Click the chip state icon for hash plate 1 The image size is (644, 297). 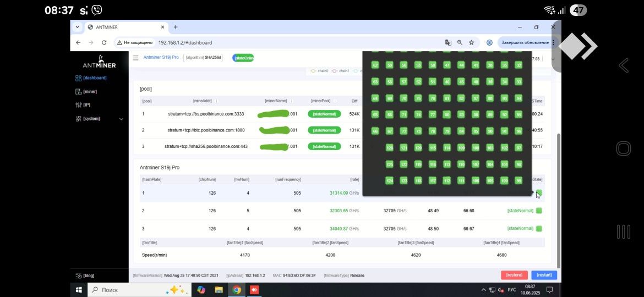539,193
